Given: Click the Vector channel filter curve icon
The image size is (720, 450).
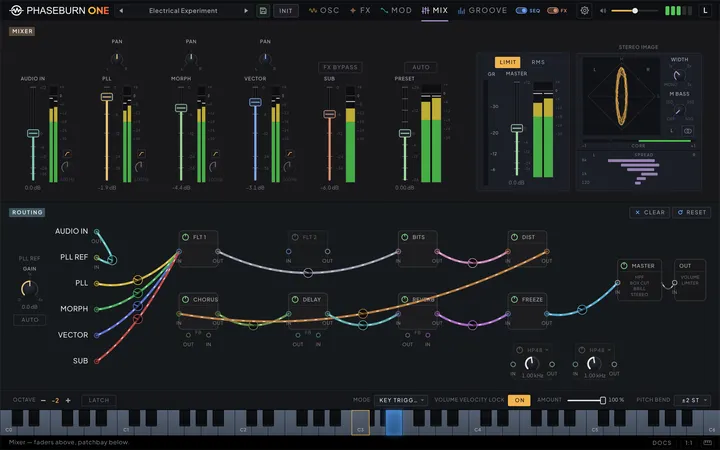Looking at the screenshot, I should point(290,154).
